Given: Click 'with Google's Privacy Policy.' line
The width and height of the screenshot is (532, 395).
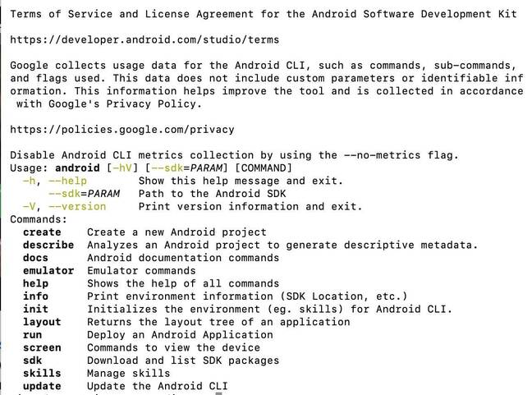Looking at the screenshot, I should (109, 103).
